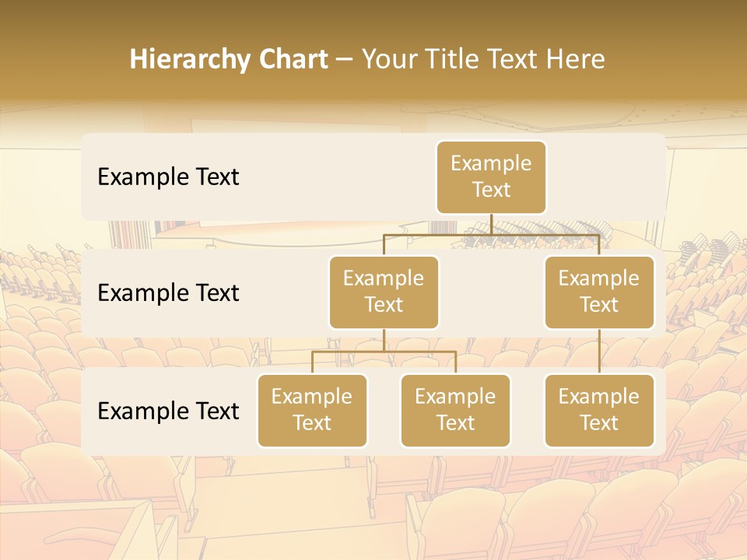Click the Your Title Text Here placeholder
This screenshot has width=747, height=560.
tap(480, 58)
